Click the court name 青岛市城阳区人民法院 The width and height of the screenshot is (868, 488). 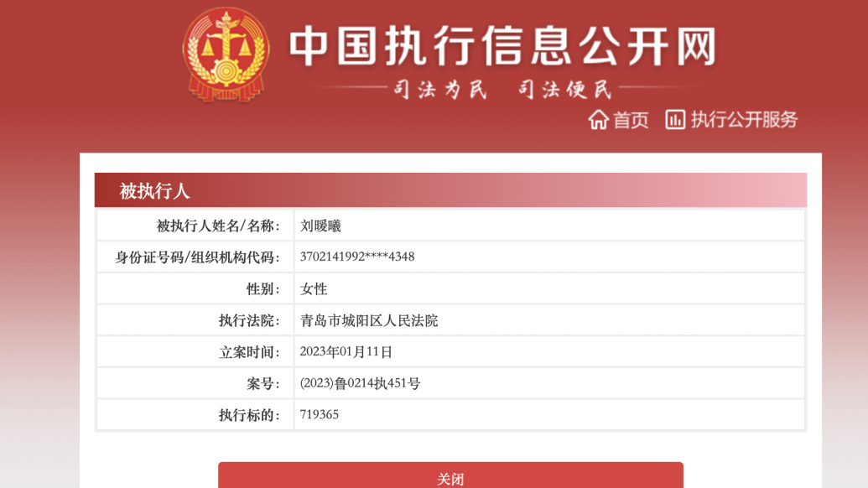[369, 320]
